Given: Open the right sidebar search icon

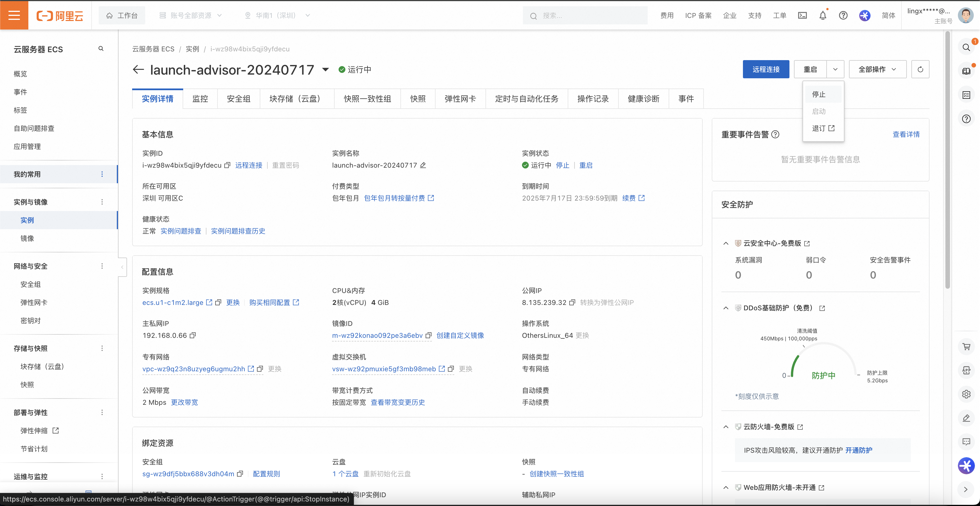Looking at the screenshot, I should click(x=966, y=48).
